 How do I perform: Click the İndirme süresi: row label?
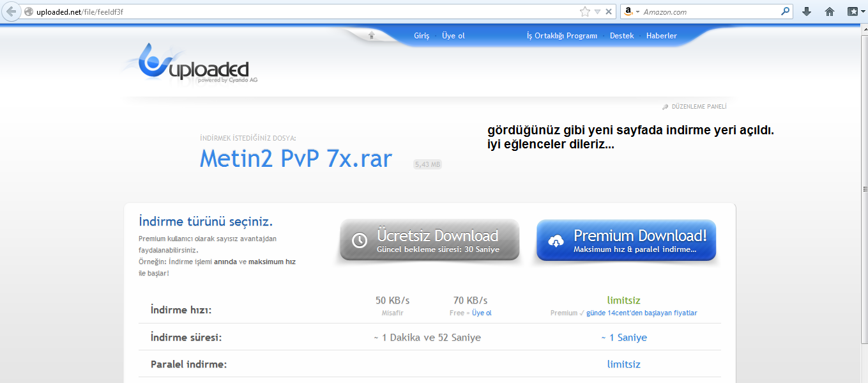[x=186, y=338]
